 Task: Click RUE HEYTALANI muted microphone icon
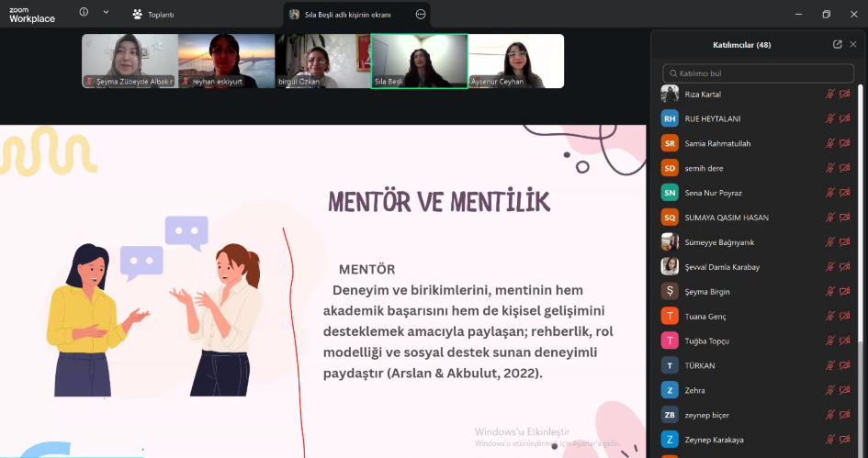pos(829,118)
